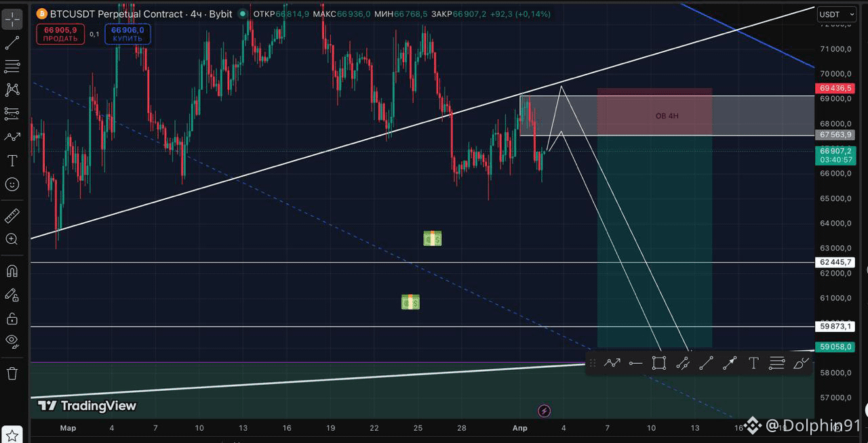The image size is (868, 443).
Task: Select the upper money emoji sticker on the chart
Action: [x=433, y=238]
